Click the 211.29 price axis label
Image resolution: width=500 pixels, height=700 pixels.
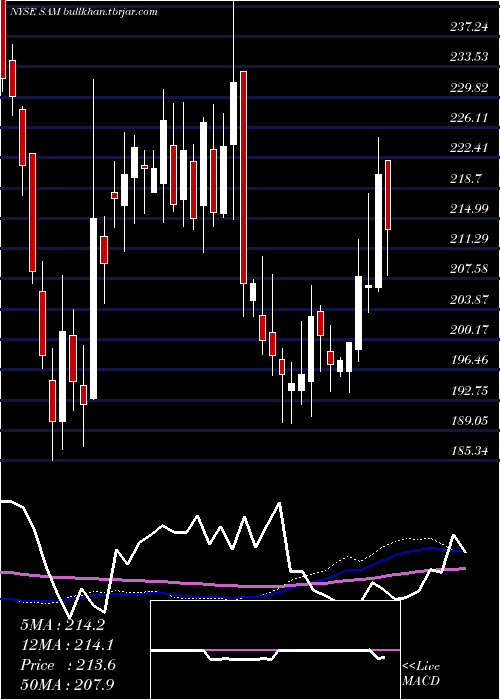[x=470, y=240]
